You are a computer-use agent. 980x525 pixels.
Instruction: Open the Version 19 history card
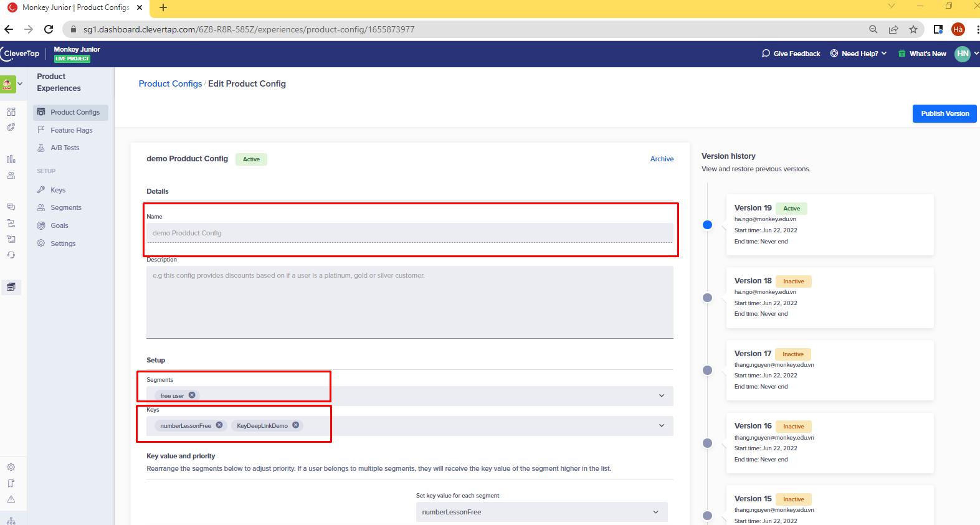click(x=830, y=225)
